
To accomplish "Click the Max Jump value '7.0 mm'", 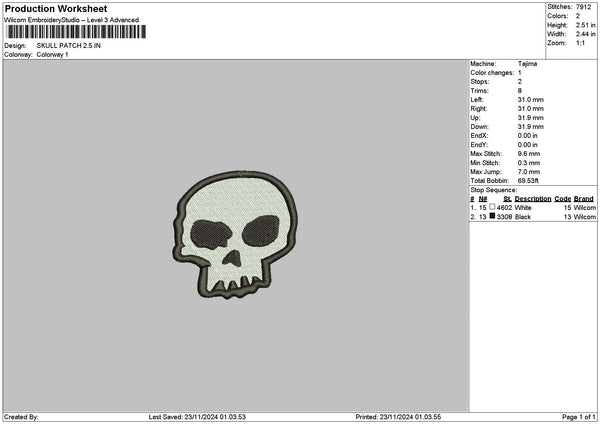I will (529, 172).
